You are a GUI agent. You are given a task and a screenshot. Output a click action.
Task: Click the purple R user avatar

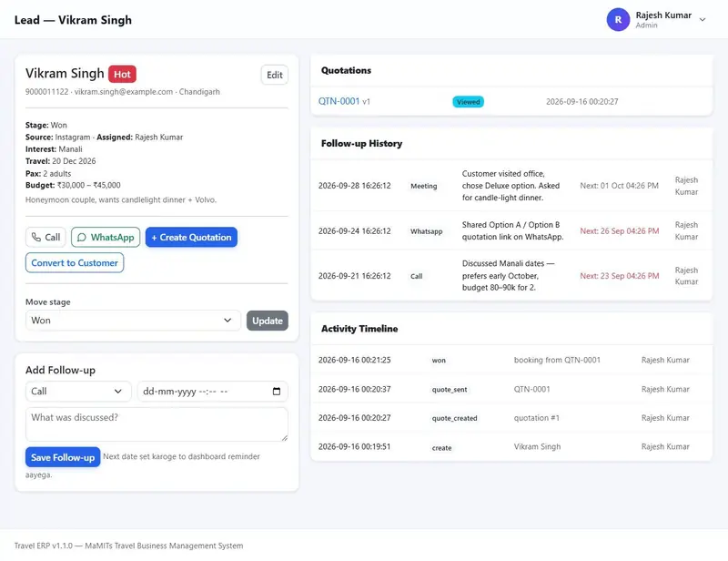[618, 20]
